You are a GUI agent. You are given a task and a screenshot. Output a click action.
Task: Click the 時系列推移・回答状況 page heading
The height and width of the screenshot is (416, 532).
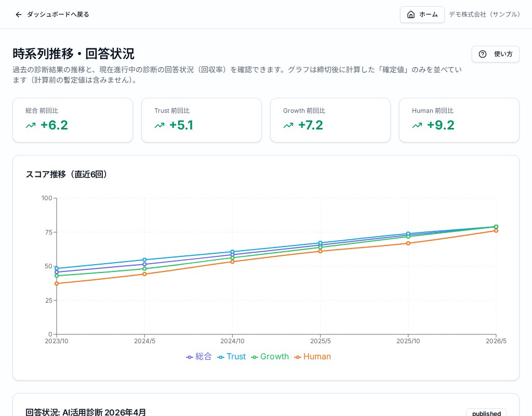point(74,54)
